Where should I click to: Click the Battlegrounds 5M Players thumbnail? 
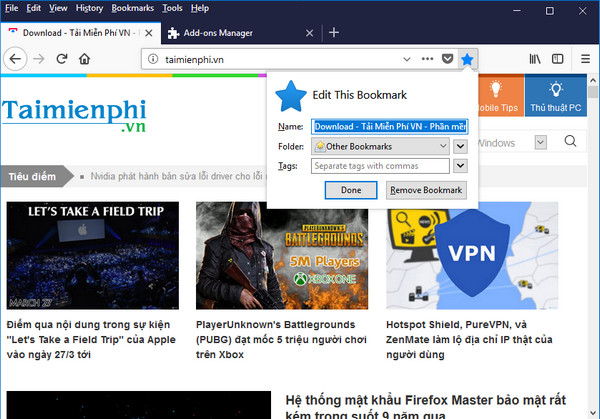pos(282,256)
